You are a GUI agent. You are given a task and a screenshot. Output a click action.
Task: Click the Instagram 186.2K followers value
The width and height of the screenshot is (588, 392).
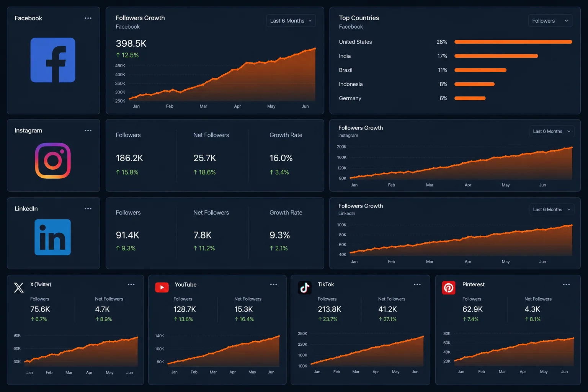pos(129,158)
